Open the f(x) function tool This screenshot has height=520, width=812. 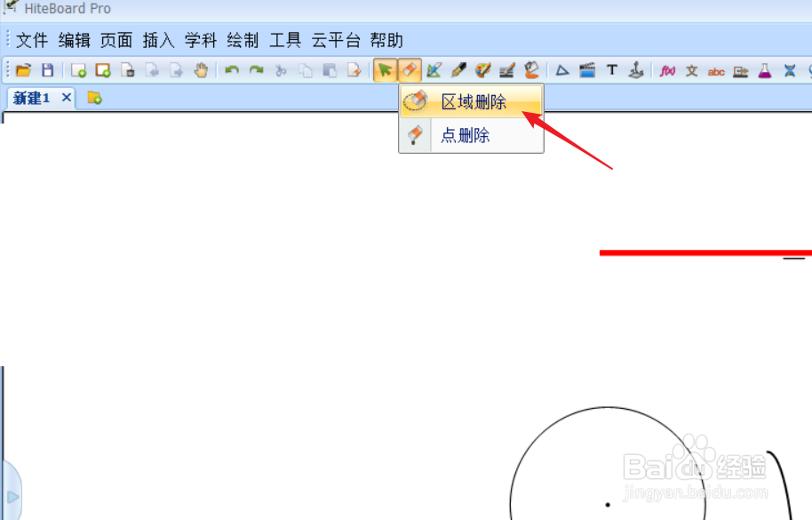(667, 70)
